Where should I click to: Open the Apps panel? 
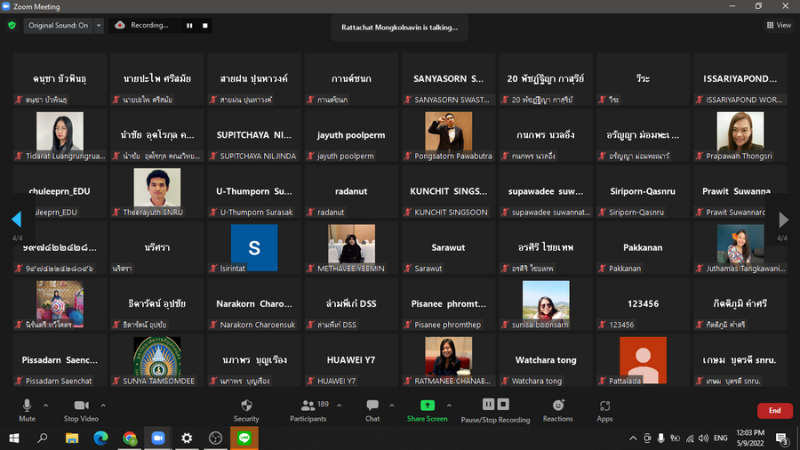click(x=605, y=406)
